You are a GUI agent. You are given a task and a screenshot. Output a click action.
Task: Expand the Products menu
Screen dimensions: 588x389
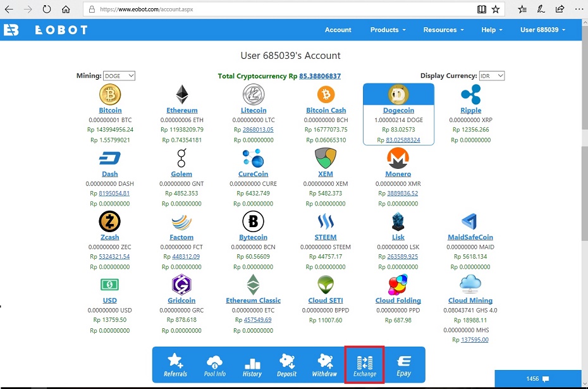click(388, 30)
